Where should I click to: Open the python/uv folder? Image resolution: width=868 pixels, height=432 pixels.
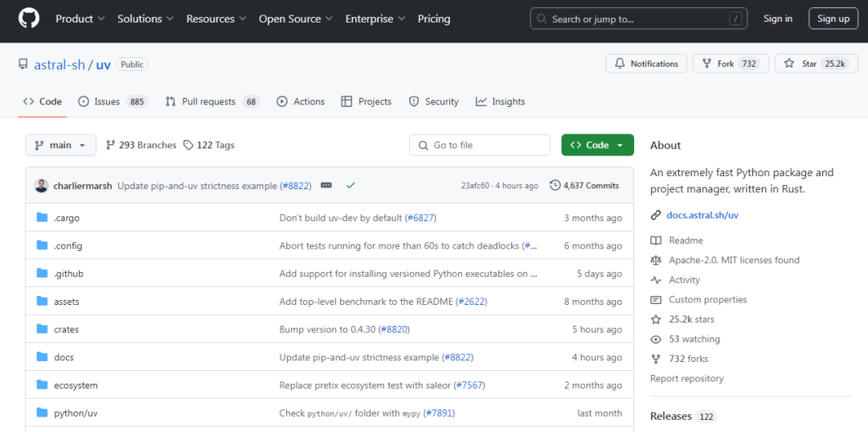(76, 413)
